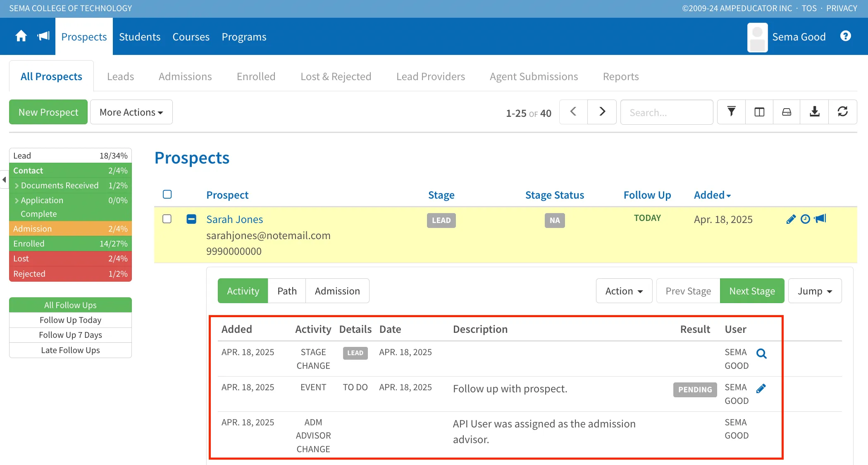Open the column chooser icon
868x465 pixels.
tap(759, 112)
